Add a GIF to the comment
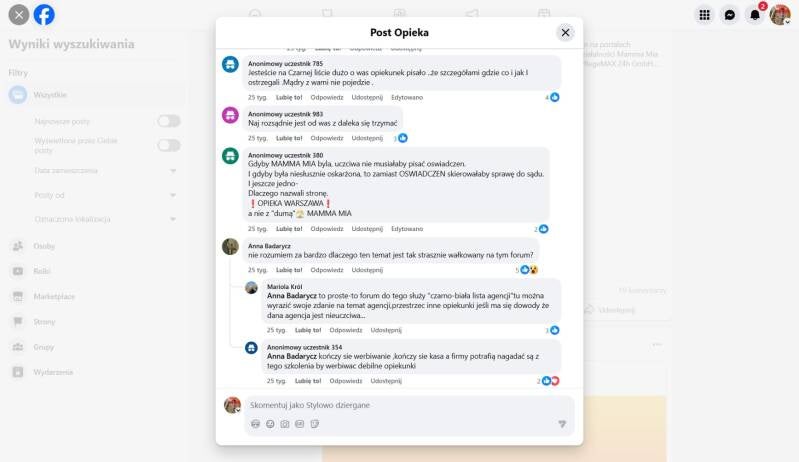This screenshot has width=799, height=462. click(300, 424)
